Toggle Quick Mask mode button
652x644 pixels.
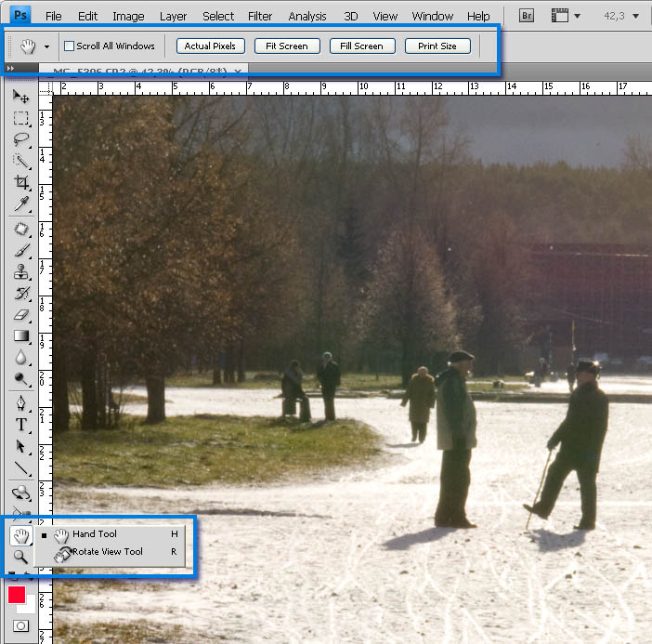coord(20,626)
